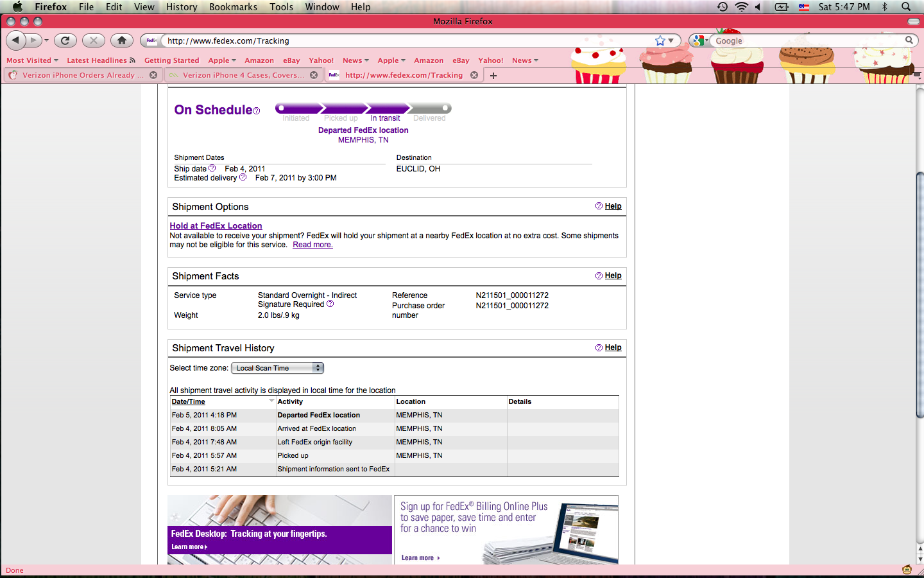Click the scrollbar down arrow

[920, 560]
